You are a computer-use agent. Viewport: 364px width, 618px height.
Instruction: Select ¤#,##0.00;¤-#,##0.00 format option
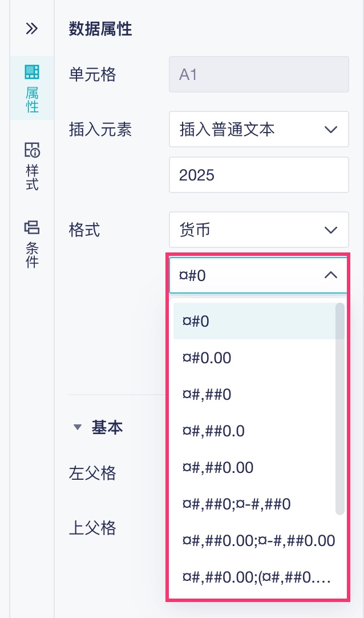point(258,540)
